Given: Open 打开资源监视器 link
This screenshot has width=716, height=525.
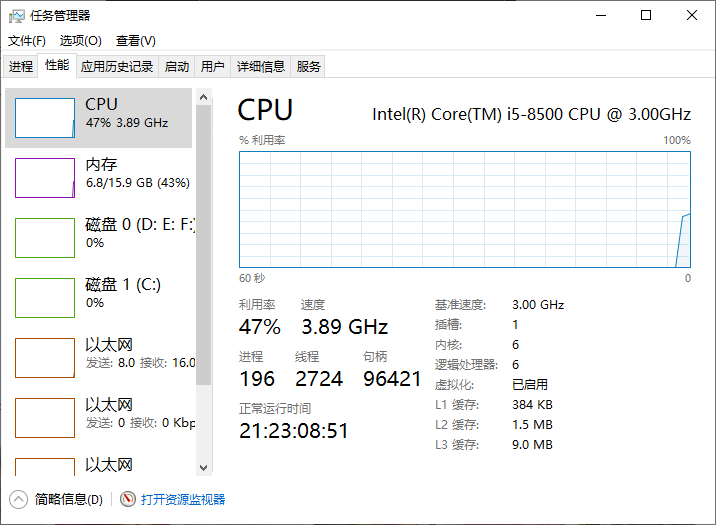Looking at the screenshot, I should point(183,499).
